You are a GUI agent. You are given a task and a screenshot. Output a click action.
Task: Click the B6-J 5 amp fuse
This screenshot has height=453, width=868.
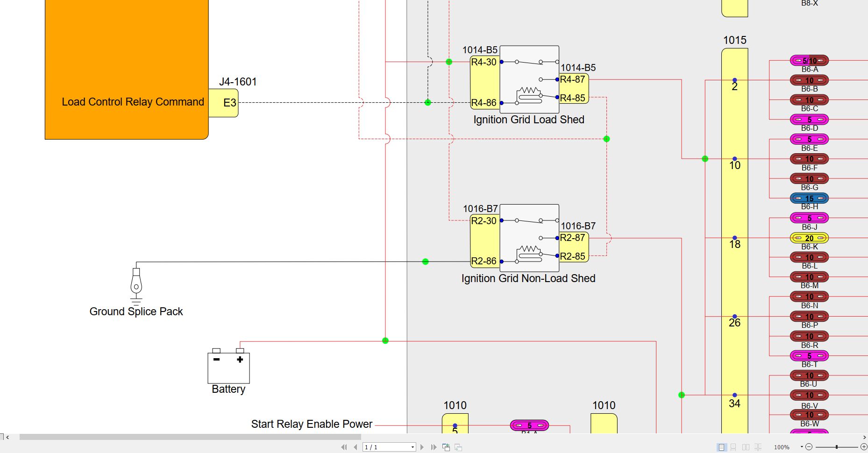click(809, 218)
